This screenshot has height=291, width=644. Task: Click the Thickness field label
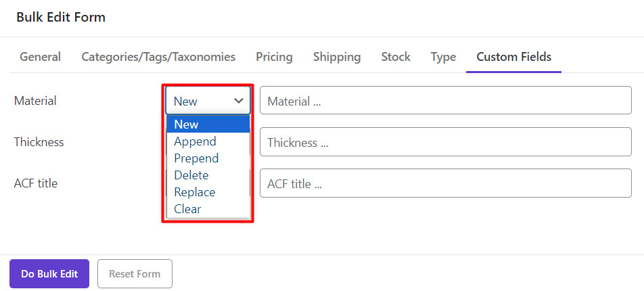tap(39, 142)
